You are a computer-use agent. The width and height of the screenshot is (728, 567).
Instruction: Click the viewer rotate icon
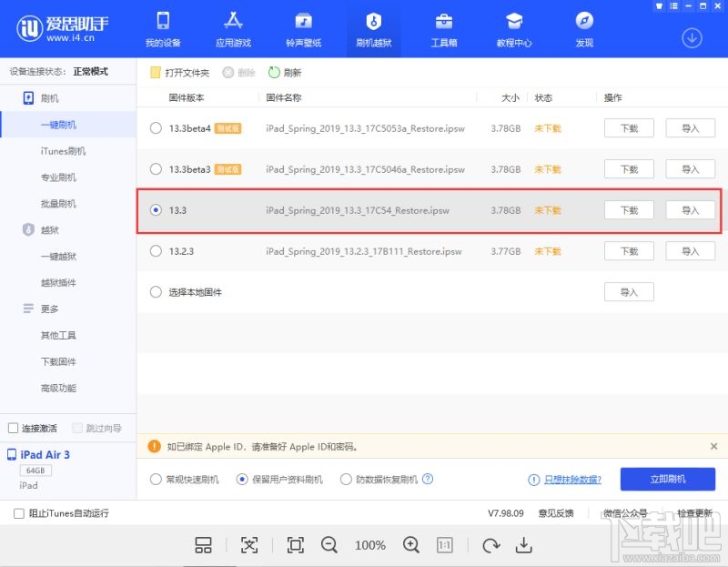[x=490, y=545]
